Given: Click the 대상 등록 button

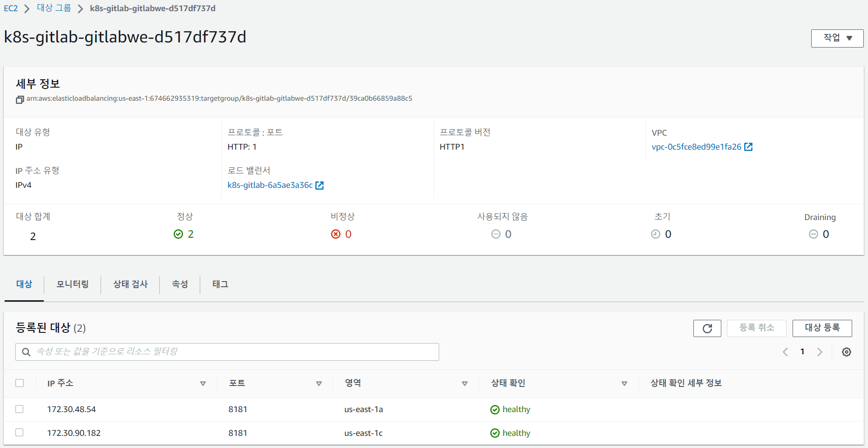Looking at the screenshot, I should [822, 328].
